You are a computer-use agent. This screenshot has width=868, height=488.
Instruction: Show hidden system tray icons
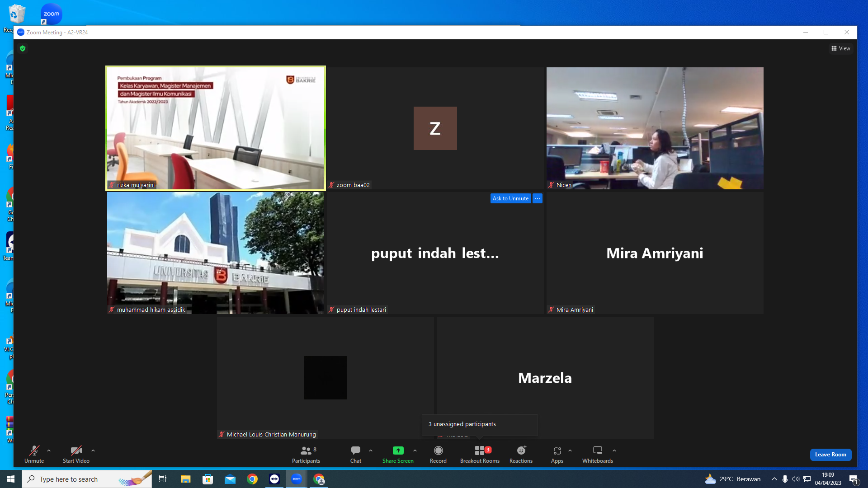click(774, 479)
